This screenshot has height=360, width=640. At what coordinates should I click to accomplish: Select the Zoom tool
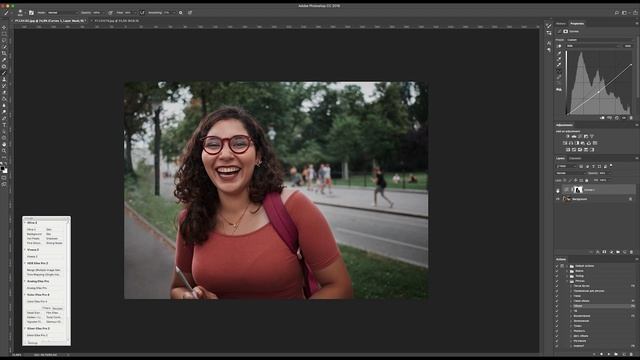coord(4,151)
